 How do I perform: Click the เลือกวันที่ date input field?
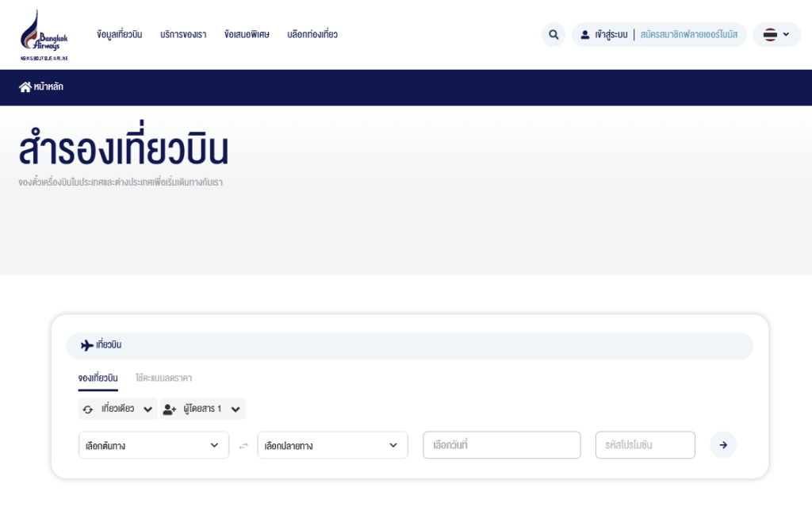(502, 445)
